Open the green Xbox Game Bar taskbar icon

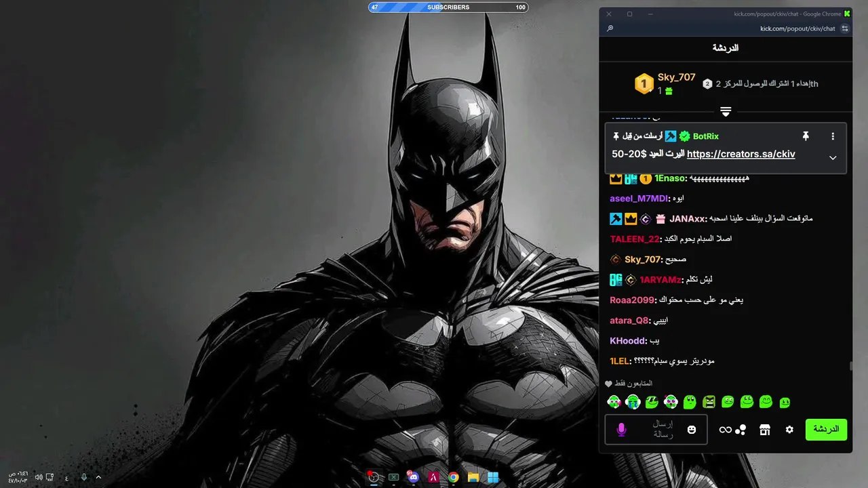(x=393, y=477)
